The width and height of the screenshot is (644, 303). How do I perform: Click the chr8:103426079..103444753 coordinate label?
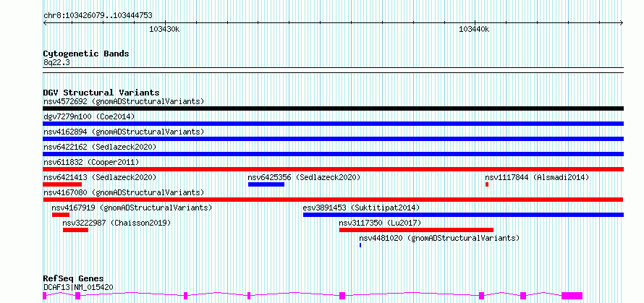click(x=98, y=16)
